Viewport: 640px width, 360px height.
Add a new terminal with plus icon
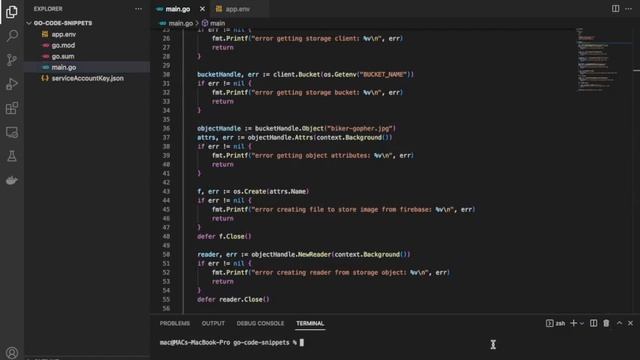pos(573,323)
